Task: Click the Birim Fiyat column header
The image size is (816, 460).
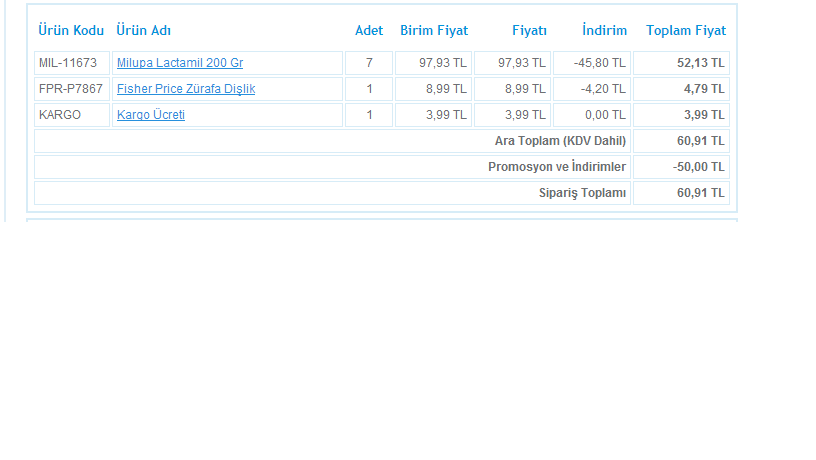Action: coord(434,31)
